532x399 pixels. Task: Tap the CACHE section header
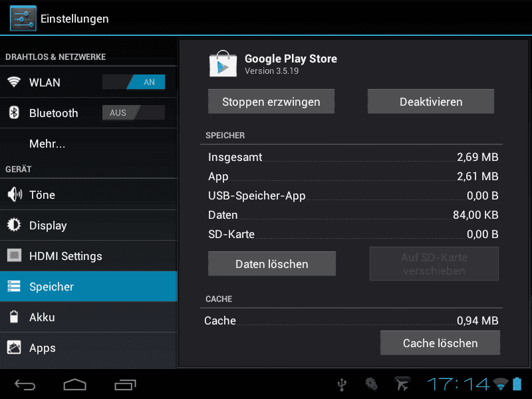point(219,299)
